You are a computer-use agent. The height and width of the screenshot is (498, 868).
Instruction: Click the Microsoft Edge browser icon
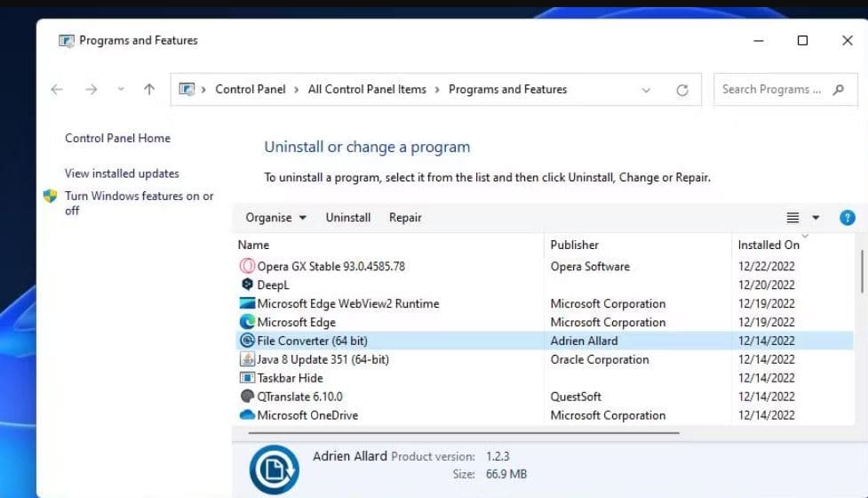click(247, 322)
